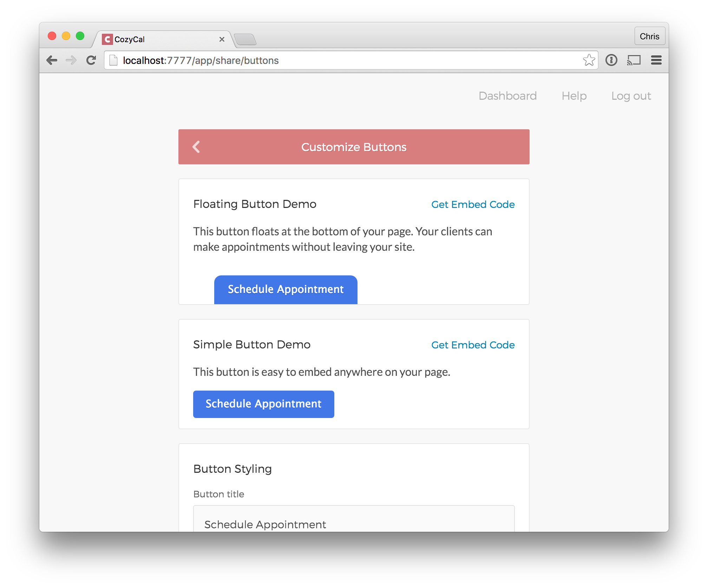Click the browser back arrow

(x=52, y=60)
